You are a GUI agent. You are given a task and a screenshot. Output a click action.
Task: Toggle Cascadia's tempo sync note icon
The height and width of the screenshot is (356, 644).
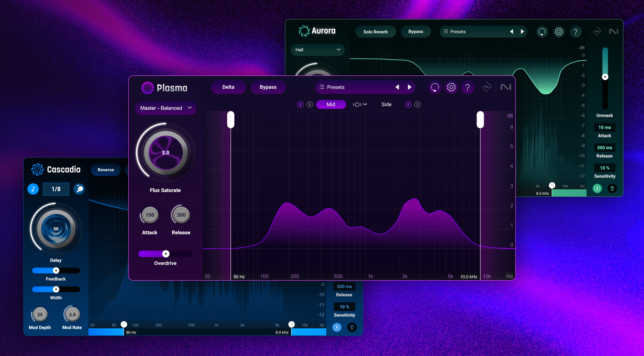33,189
